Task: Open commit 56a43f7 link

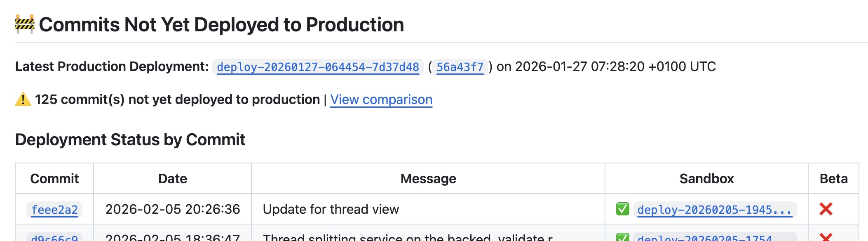Action: 460,67
